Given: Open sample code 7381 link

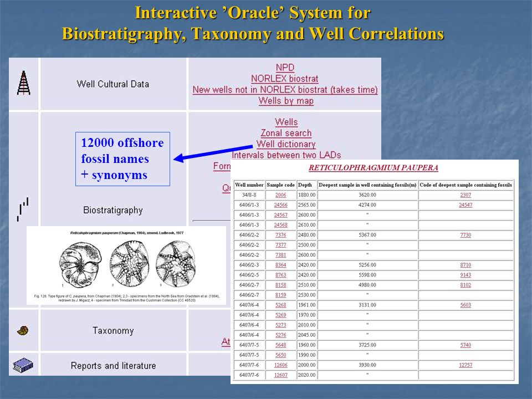Looking at the screenshot, I should point(280,255).
